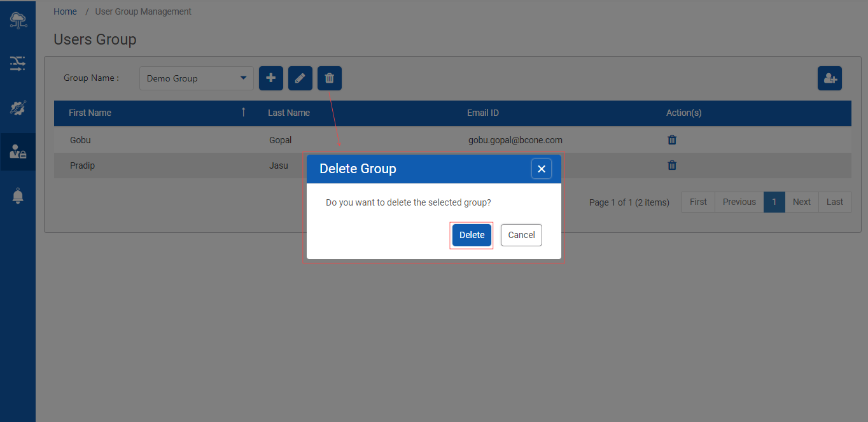Go to Previous page

click(x=739, y=202)
